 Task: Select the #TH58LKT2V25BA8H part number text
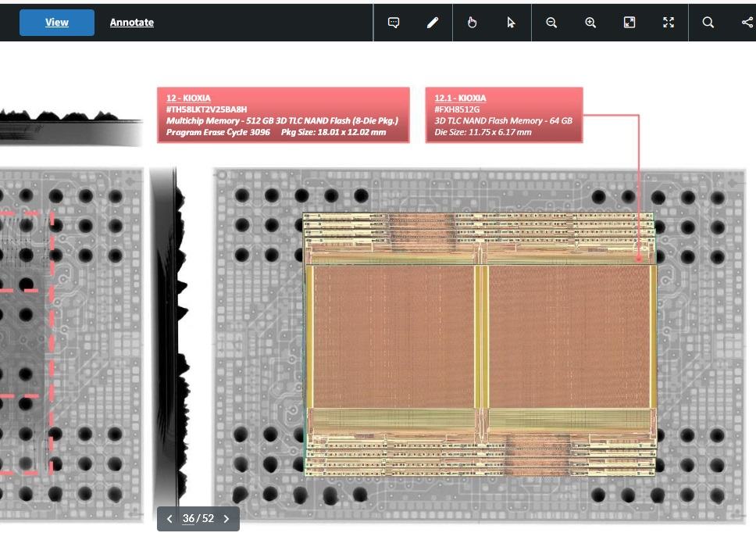click(x=206, y=109)
